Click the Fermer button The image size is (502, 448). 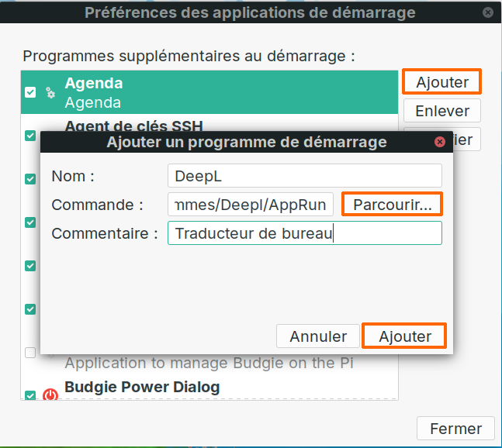click(x=456, y=429)
